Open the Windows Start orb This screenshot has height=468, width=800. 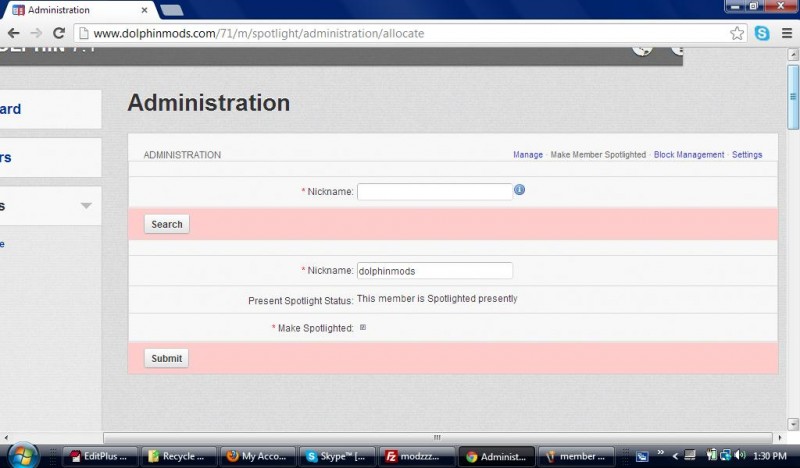tap(22, 455)
